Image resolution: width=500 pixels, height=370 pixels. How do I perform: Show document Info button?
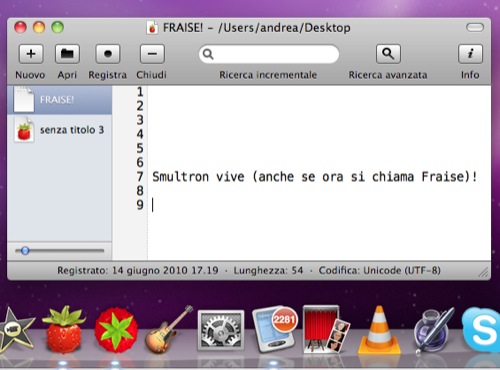tap(470, 54)
